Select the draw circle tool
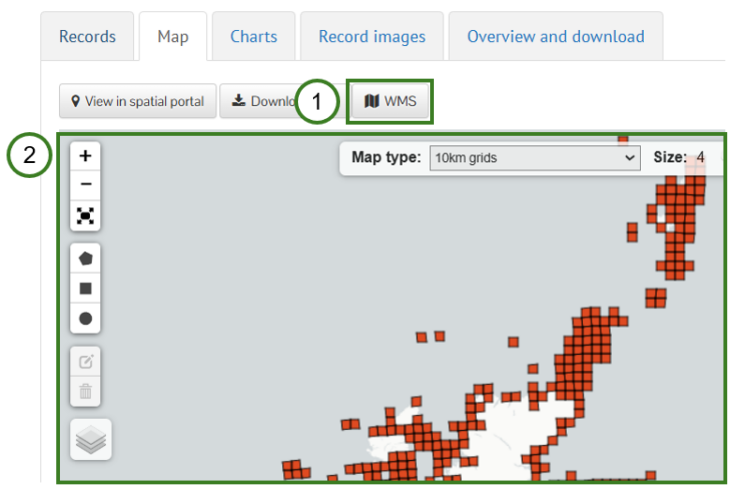This screenshot has height=489, width=730. tap(85, 319)
